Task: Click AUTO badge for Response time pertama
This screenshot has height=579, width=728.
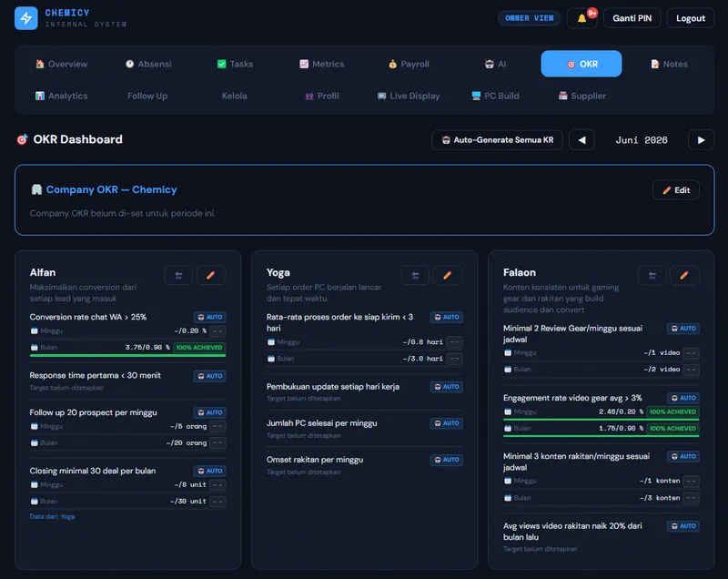Action: (210, 376)
